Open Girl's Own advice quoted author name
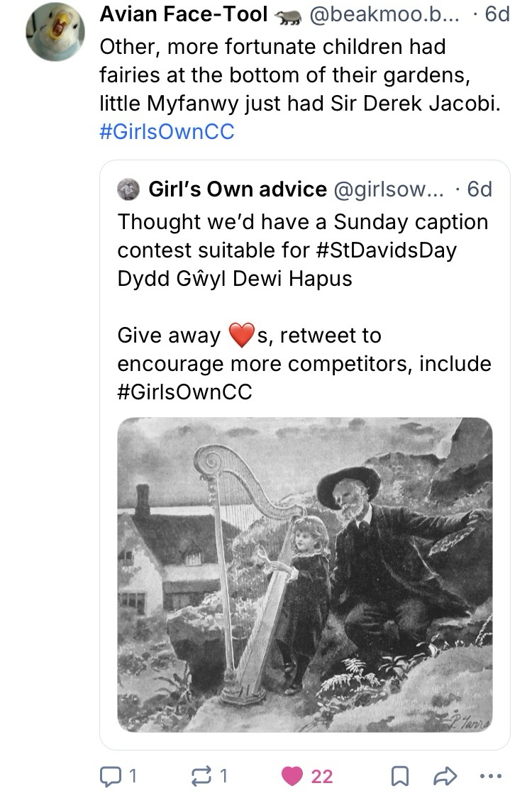This screenshot has width=532, height=803. [x=238, y=189]
